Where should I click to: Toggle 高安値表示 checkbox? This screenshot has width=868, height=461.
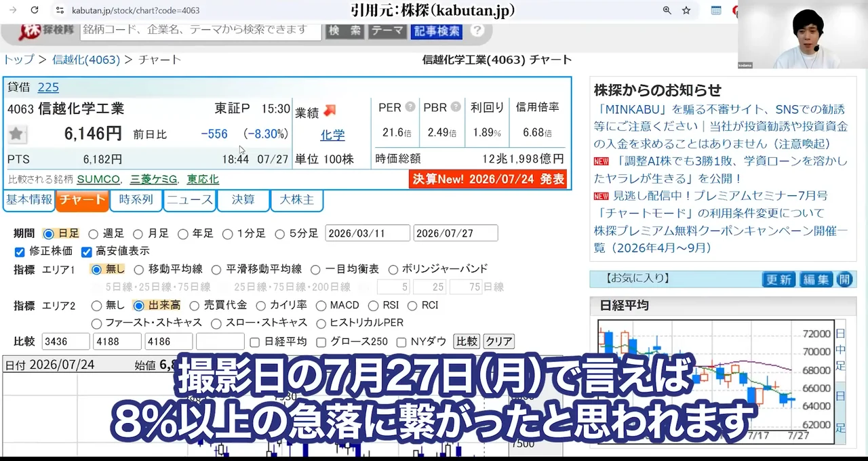pos(86,252)
